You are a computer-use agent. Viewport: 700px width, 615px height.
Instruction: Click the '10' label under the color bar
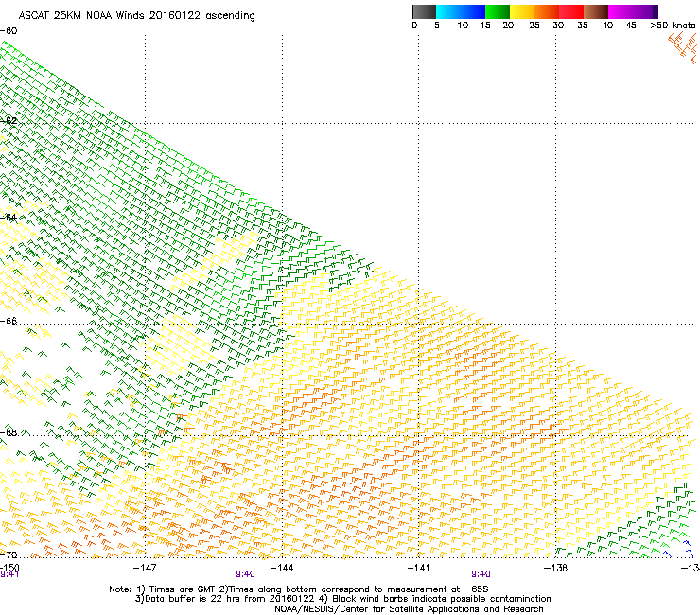pyautogui.click(x=463, y=26)
